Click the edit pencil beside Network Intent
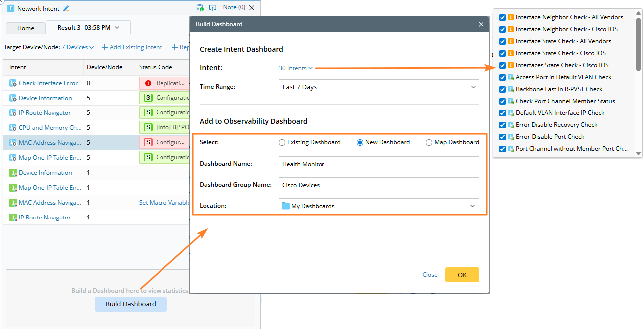Image resolution: width=644 pixels, height=329 pixels. tap(67, 8)
